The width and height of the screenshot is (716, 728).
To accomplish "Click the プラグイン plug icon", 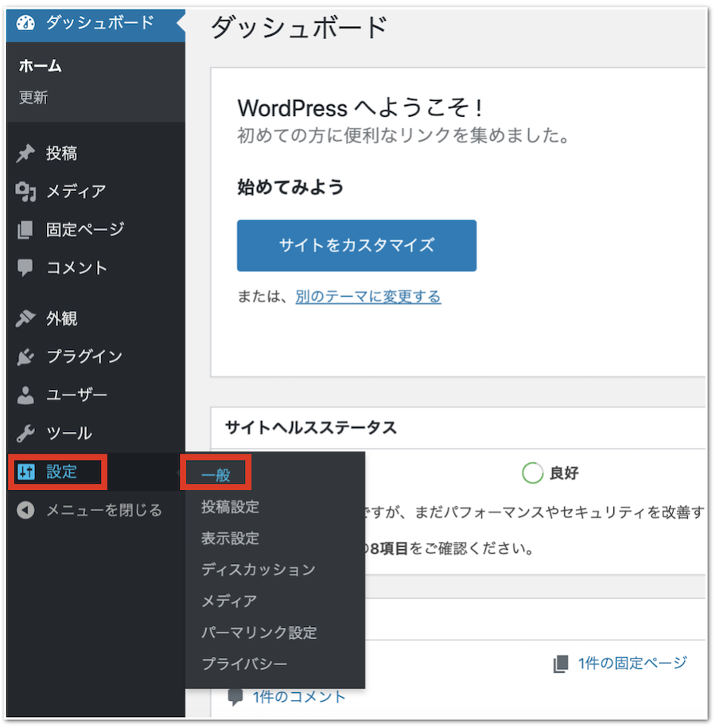I will click(x=26, y=357).
